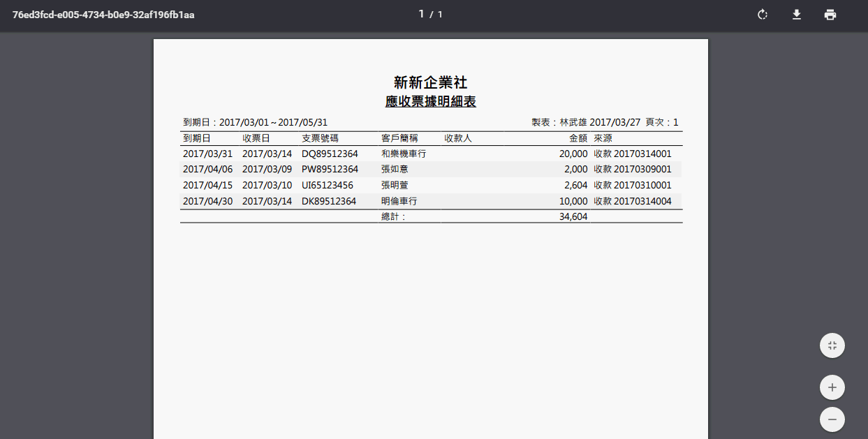Image resolution: width=868 pixels, height=439 pixels.
Task: Click the 金額 column header
Action: coord(578,138)
